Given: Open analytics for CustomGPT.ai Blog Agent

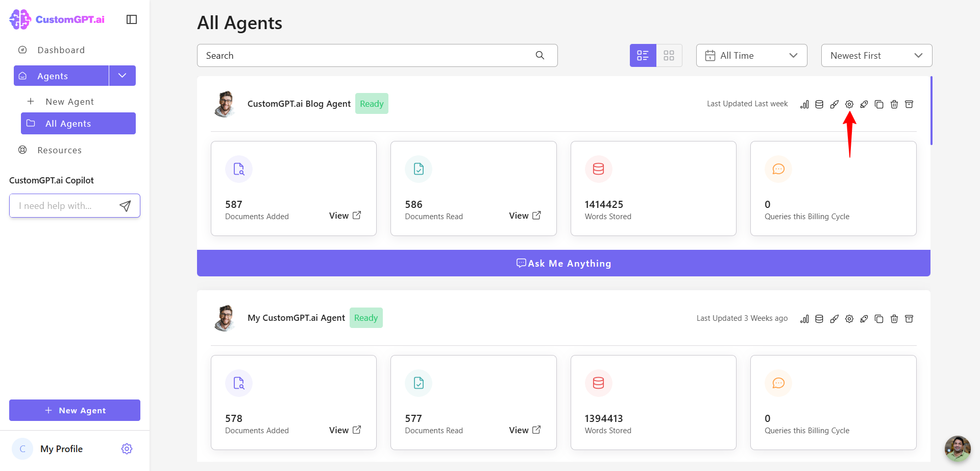Looking at the screenshot, I should [804, 104].
